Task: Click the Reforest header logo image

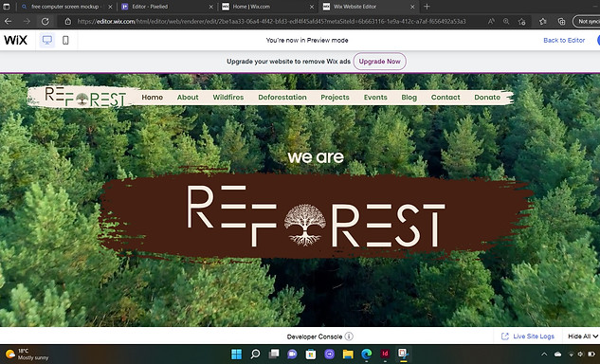Action: [x=85, y=97]
